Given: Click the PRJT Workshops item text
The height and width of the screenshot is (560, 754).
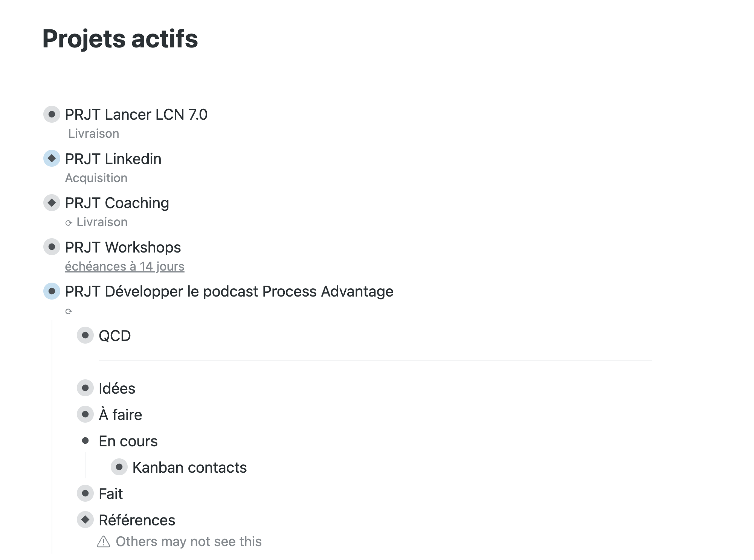Looking at the screenshot, I should pos(123,247).
